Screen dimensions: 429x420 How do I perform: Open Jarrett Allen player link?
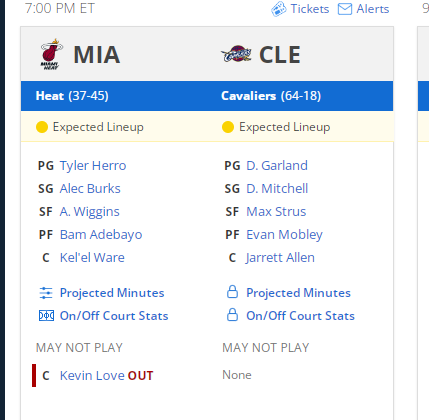(x=280, y=258)
